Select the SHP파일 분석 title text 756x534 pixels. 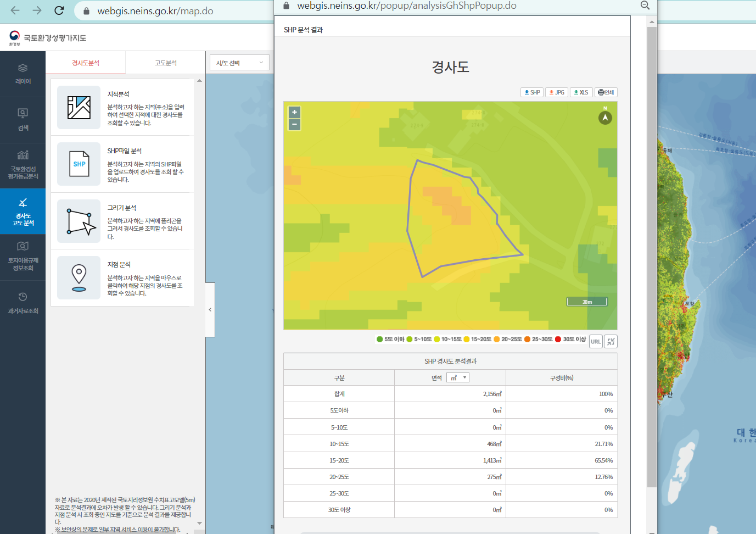pos(124,151)
